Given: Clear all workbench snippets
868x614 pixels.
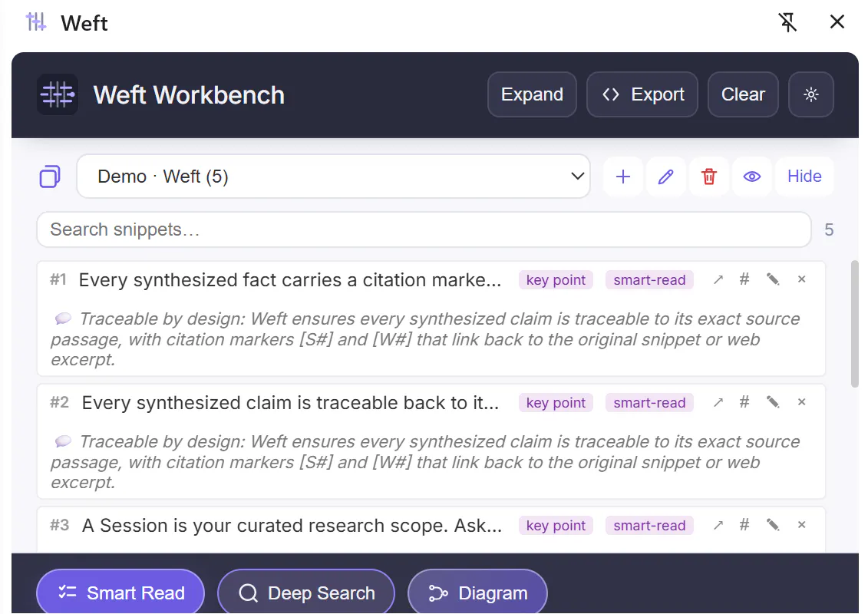Looking at the screenshot, I should point(743,94).
